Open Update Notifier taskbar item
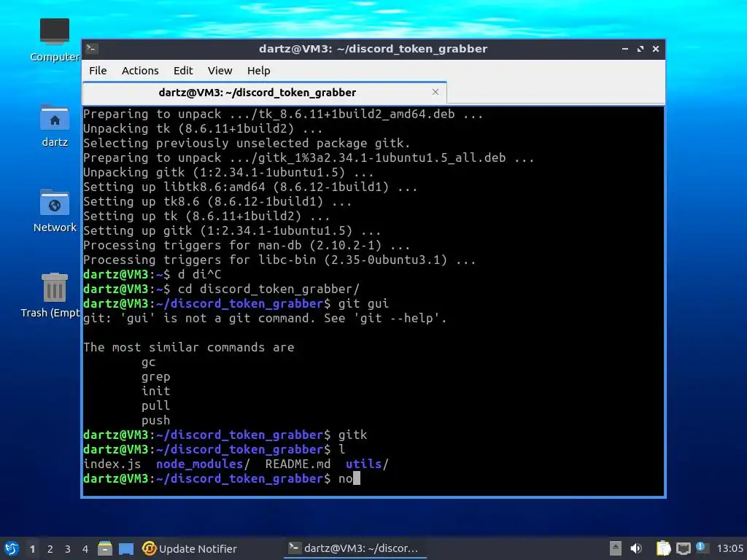747x560 pixels. [190, 548]
